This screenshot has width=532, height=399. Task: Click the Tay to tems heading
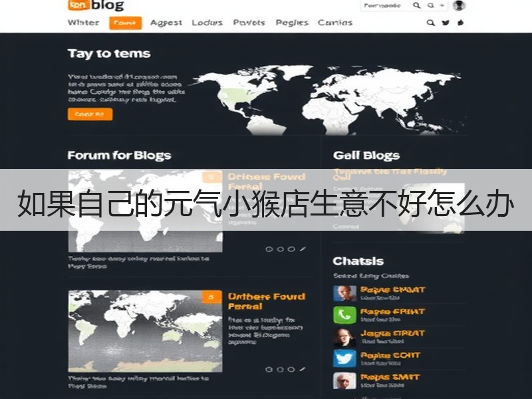pyautogui.click(x=109, y=54)
